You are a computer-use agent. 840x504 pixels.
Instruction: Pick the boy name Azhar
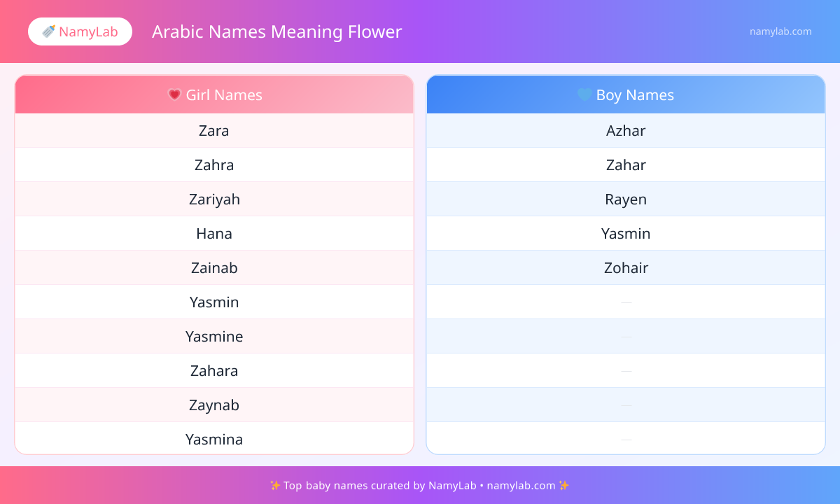pyautogui.click(x=626, y=131)
